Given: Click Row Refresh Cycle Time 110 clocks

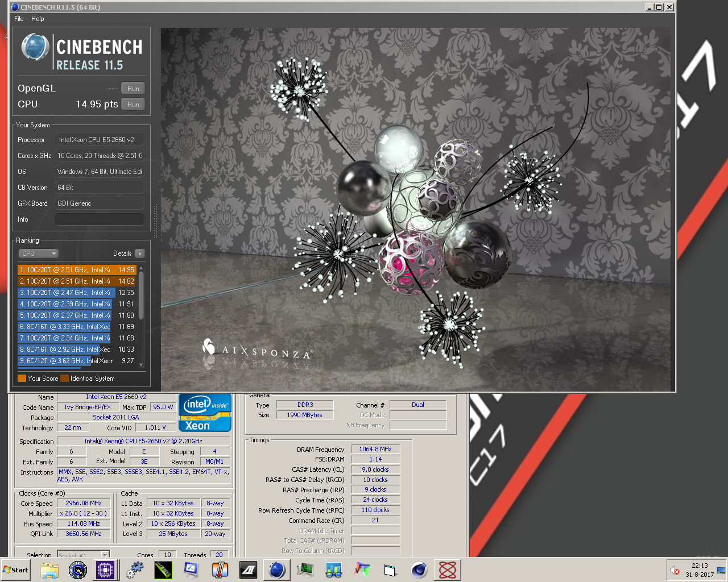Looking at the screenshot, I should coord(375,510).
